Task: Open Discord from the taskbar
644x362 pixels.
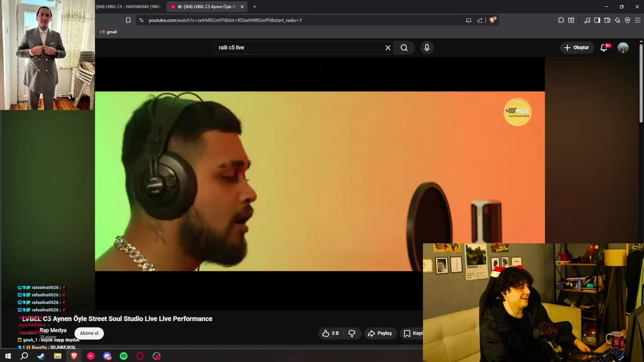Action: point(107,356)
